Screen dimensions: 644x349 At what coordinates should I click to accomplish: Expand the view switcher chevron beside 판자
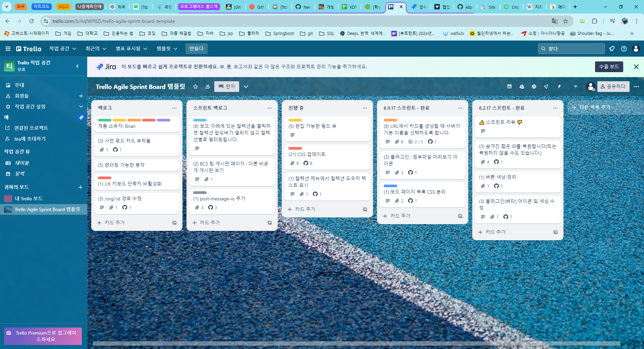[246, 87]
